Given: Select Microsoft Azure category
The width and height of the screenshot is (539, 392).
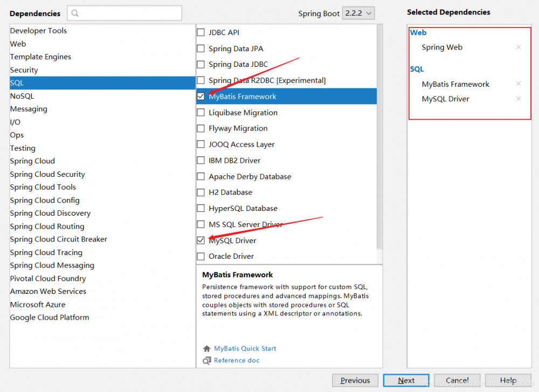Looking at the screenshot, I should click(x=102, y=304).
